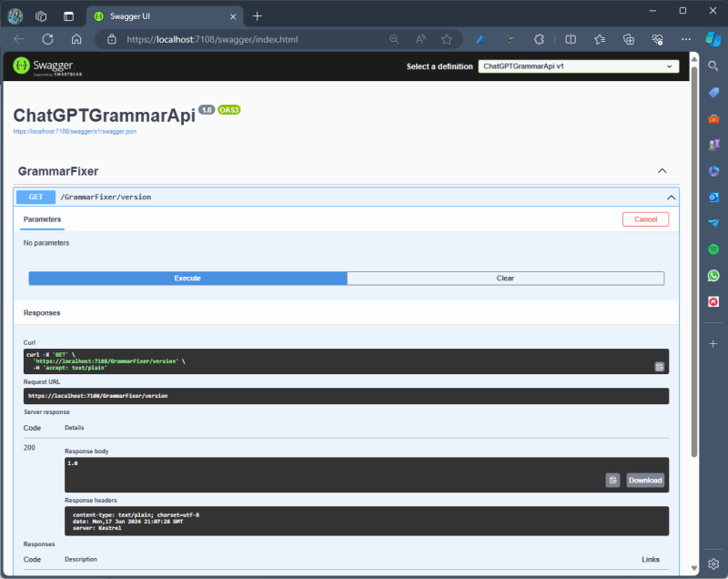Open the browser settings and more menu
The height and width of the screenshot is (579, 728).
(686, 39)
